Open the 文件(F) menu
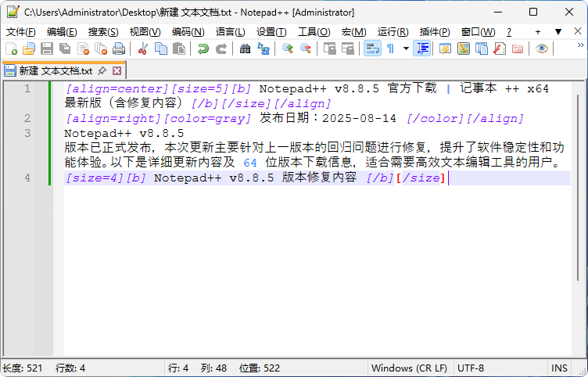Image resolution: width=588 pixels, height=377 pixels. (21, 32)
